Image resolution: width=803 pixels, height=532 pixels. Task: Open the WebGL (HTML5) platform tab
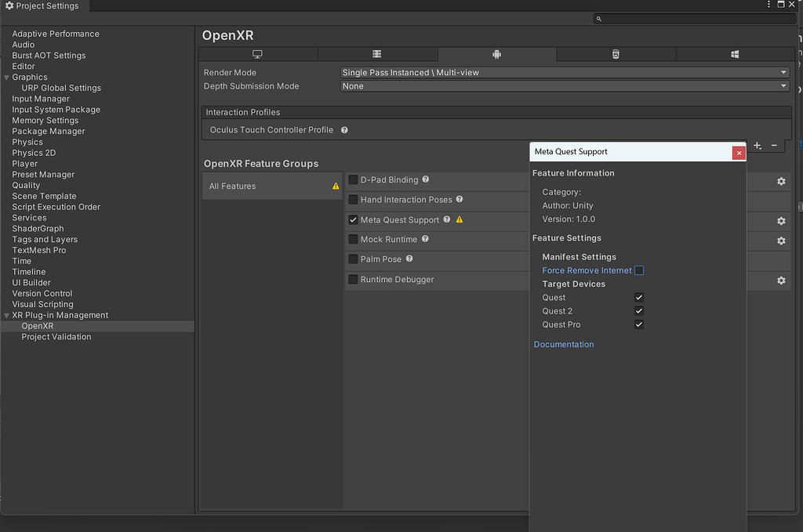(616, 54)
